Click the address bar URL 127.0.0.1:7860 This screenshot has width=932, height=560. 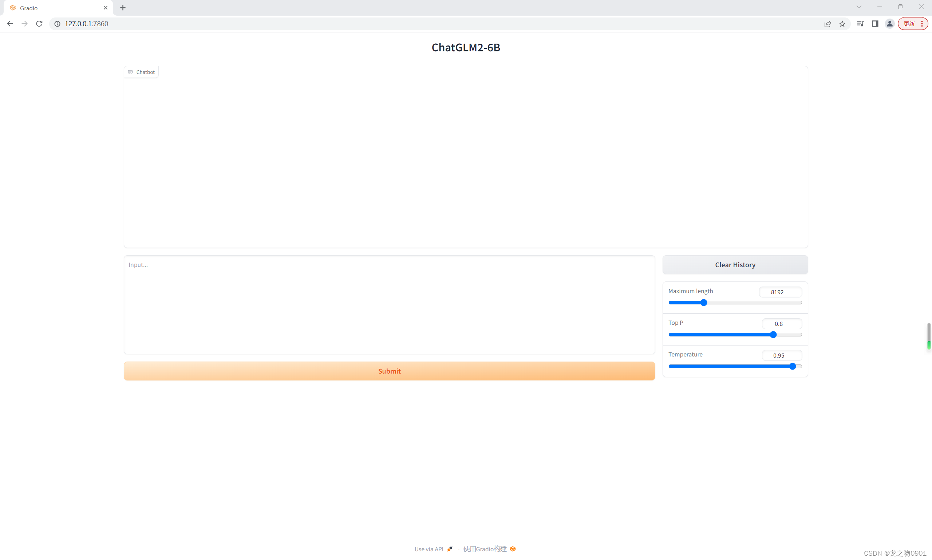[x=86, y=24]
